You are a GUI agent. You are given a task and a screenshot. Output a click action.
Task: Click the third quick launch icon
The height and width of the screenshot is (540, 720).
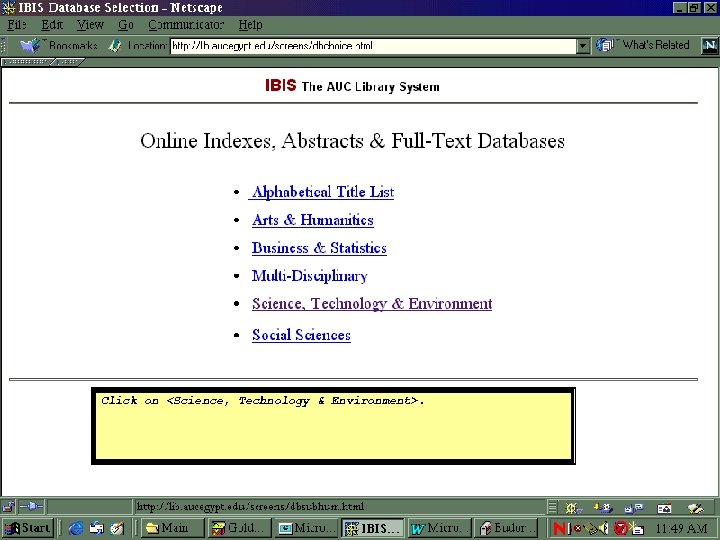[117, 529]
